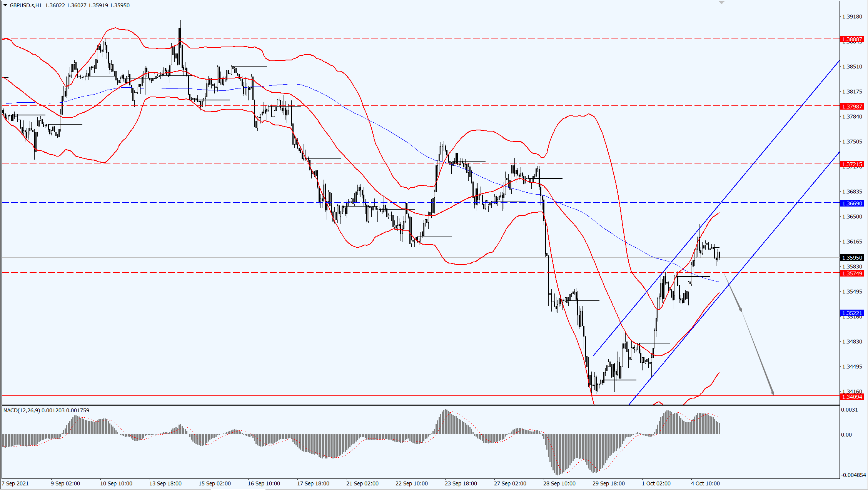
Task: Select the red 1.37987 price level label
Action: click(x=852, y=107)
